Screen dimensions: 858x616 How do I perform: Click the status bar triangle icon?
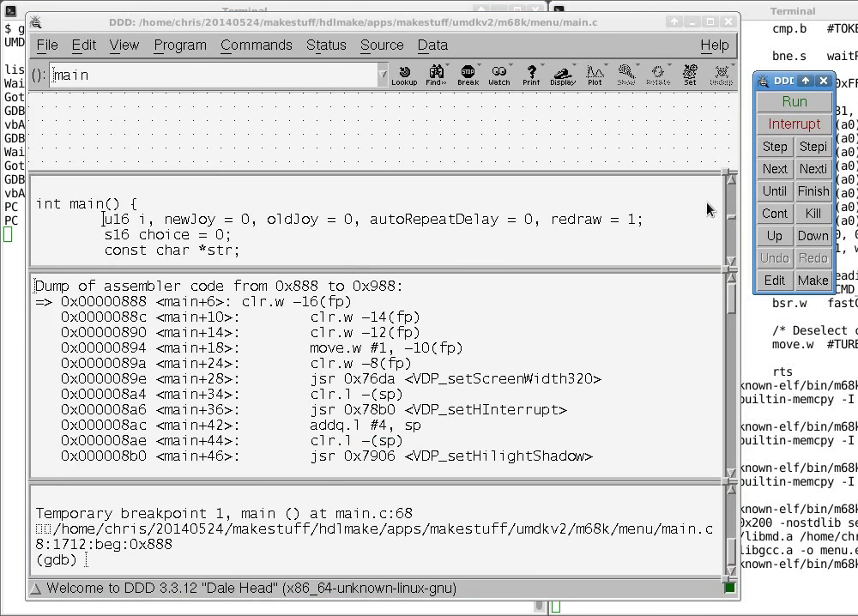click(35, 589)
